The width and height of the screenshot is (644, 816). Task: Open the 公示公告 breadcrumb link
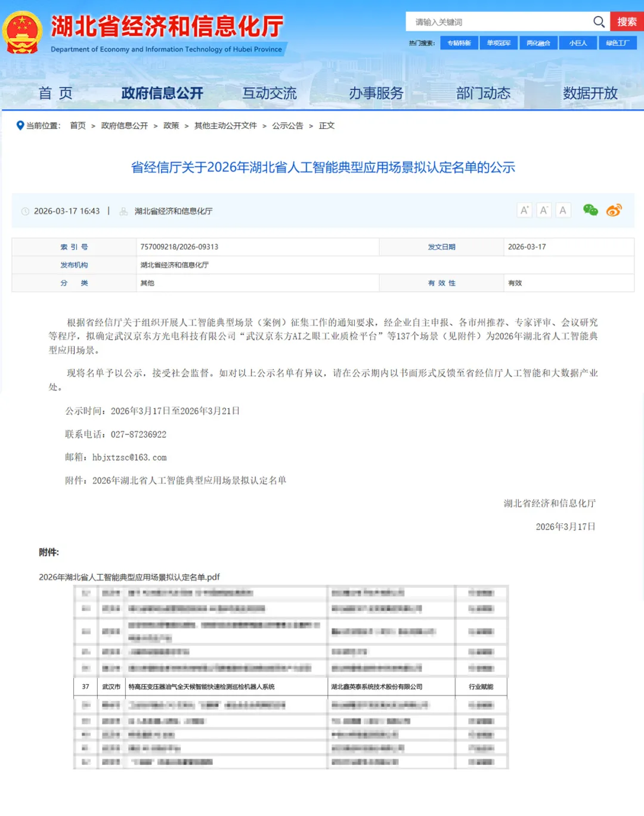[287, 126]
